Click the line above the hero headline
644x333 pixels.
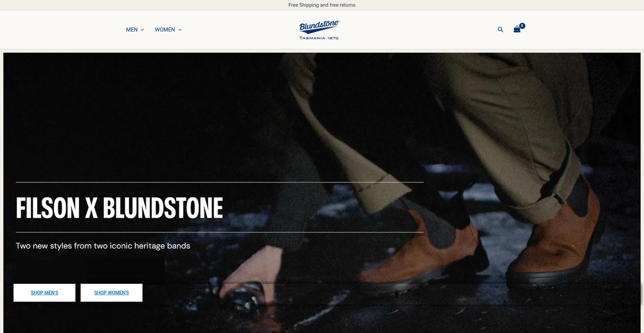click(220, 182)
